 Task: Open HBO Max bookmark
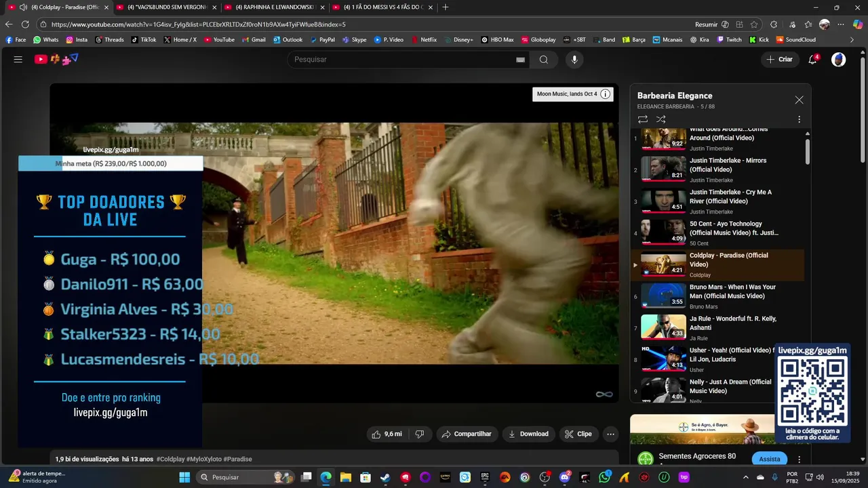pos(498,40)
